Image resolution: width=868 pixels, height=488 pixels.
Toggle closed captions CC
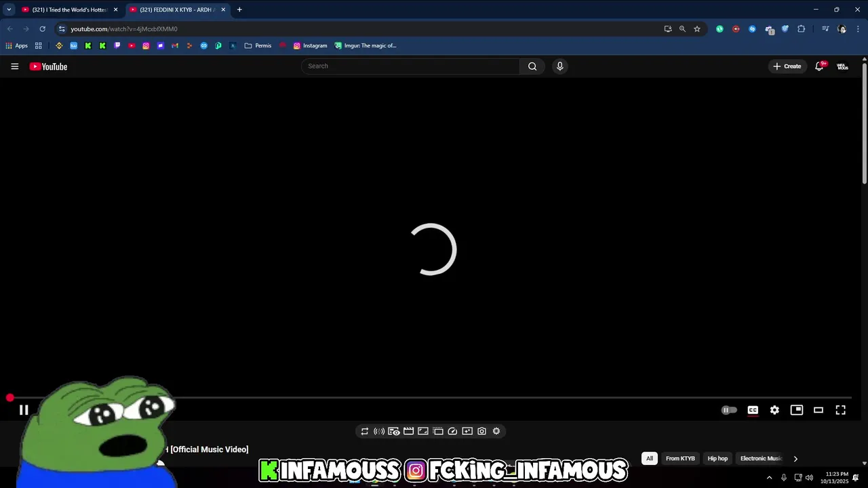click(x=753, y=410)
